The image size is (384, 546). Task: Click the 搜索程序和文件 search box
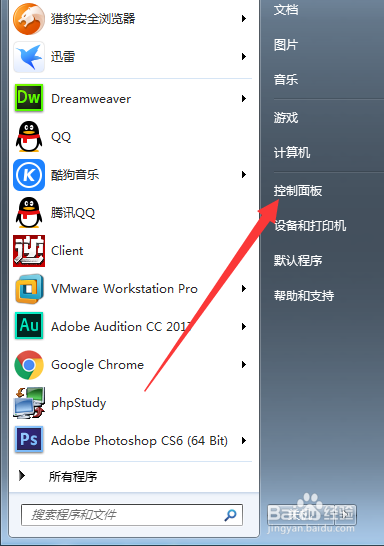click(132, 515)
